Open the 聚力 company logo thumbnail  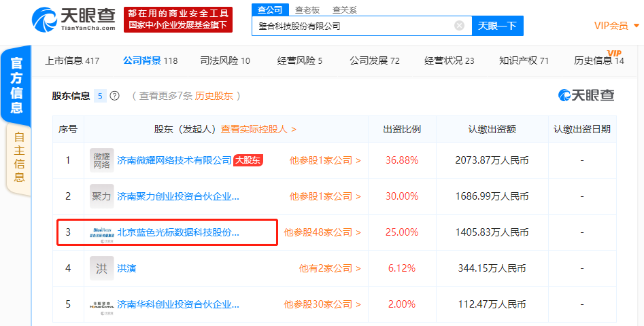(x=101, y=196)
